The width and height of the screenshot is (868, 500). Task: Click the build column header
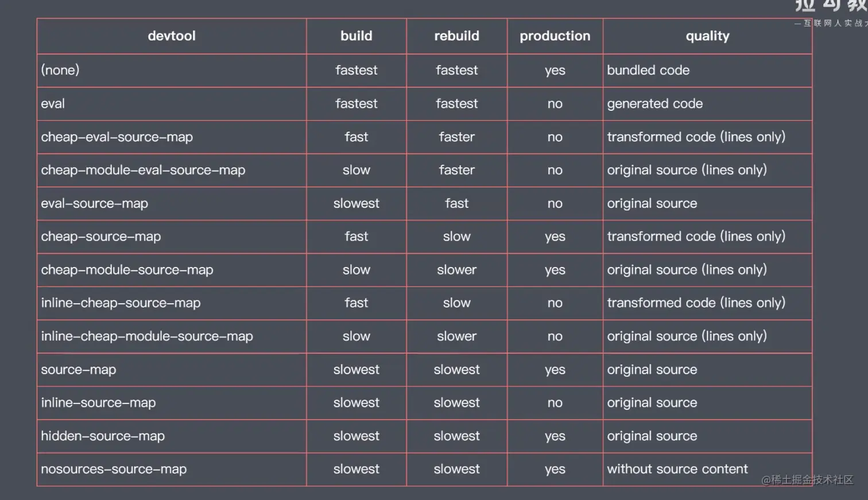[x=356, y=36]
